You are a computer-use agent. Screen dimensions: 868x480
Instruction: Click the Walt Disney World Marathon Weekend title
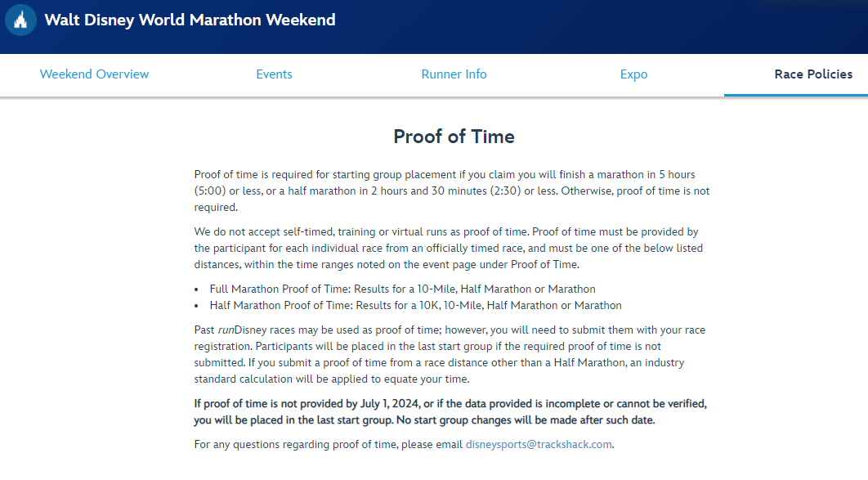coord(190,20)
